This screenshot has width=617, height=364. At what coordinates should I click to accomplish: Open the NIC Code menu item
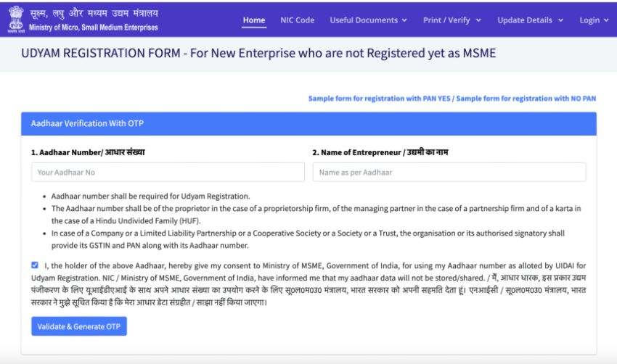pos(297,20)
